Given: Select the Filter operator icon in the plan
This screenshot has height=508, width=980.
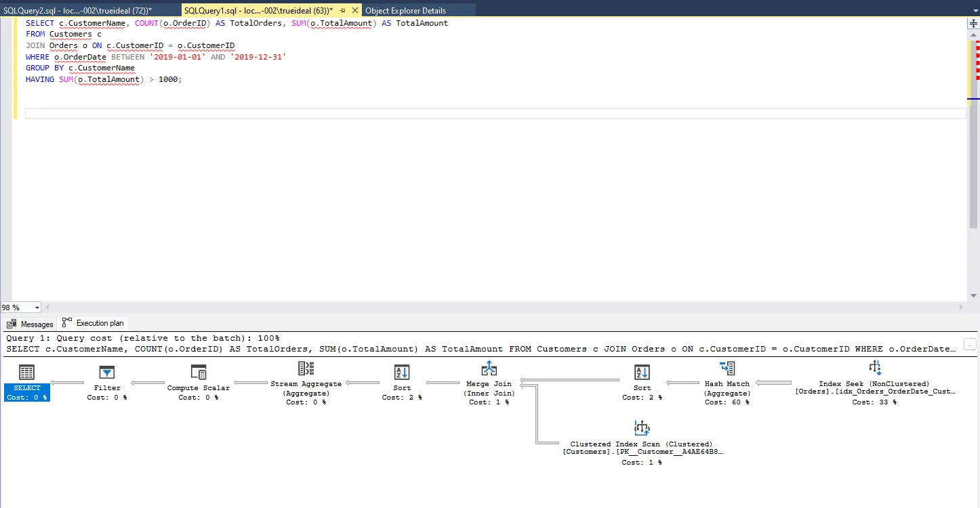Looking at the screenshot, I should pos(107,373).
